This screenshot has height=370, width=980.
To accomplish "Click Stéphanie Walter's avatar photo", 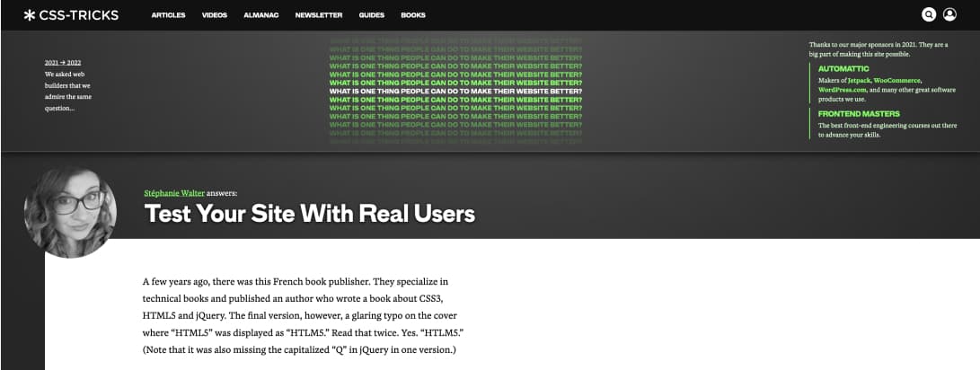I will pyautogui.click(x=70, y=212).
